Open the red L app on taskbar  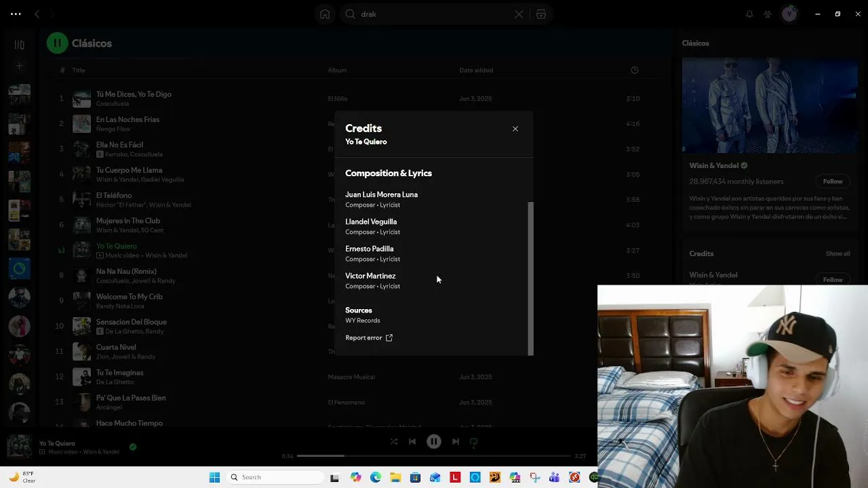(x=455, y=478)
